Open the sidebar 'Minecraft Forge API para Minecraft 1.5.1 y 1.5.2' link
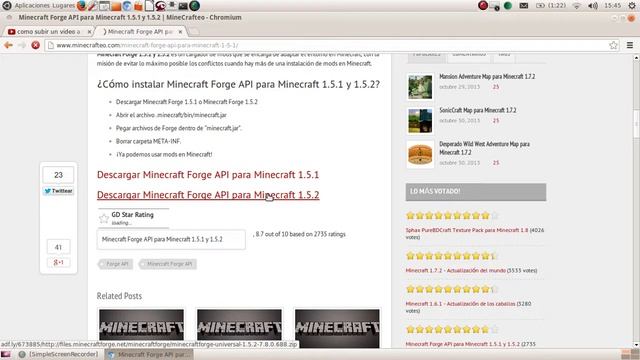Viewport: 640px width, 360px height. (462, 344)
